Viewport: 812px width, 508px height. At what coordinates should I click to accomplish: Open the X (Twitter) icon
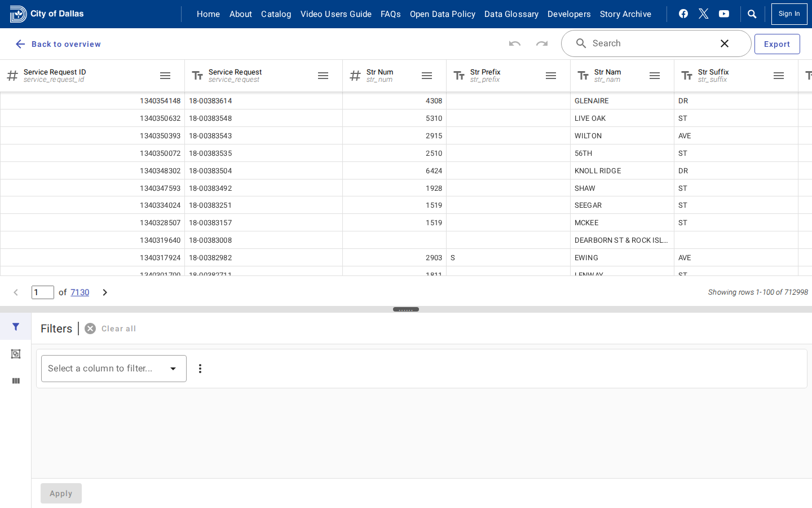tap(704, 14)
